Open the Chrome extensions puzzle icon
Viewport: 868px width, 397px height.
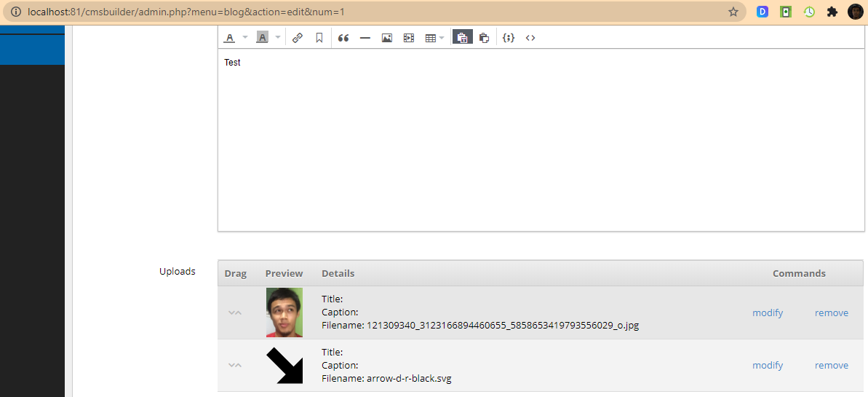tap(832, 12)
